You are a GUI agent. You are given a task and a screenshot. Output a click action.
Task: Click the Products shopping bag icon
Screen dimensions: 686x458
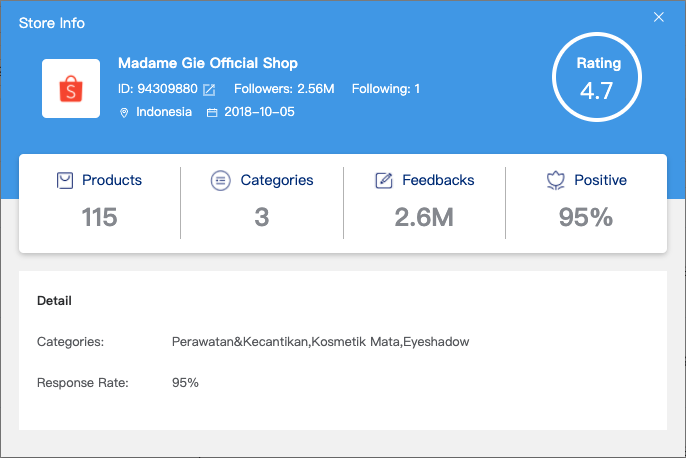click(x=65, y=180)
